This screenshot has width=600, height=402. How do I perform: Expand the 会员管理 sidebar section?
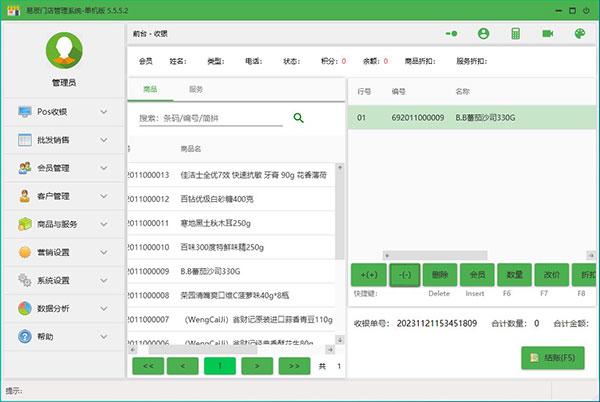coord(104,168)
